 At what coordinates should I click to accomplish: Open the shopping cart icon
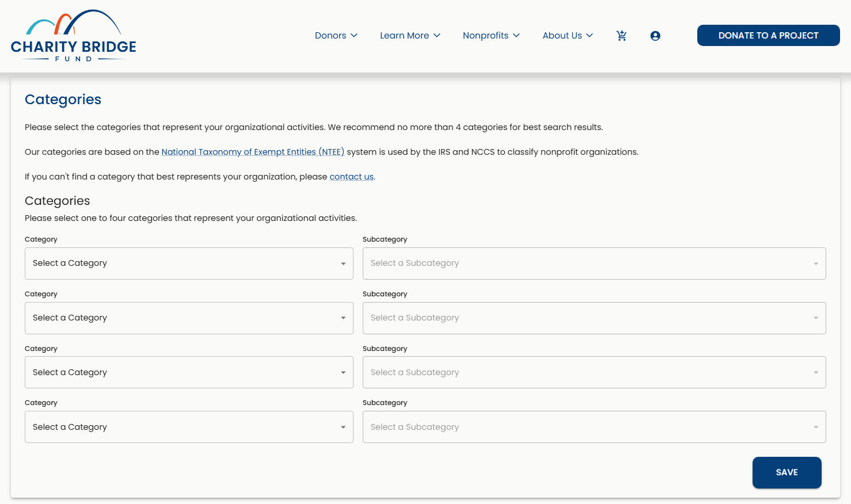click(x=621, y=36)
